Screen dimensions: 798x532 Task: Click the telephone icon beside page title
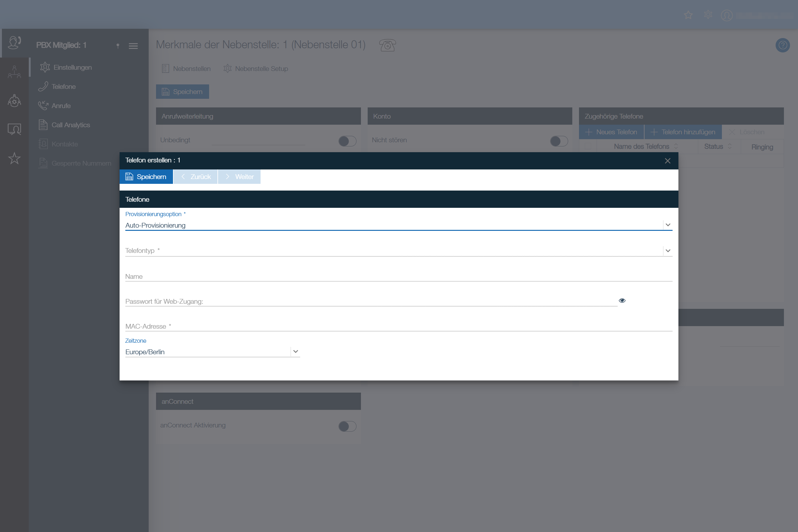[387, 45]
